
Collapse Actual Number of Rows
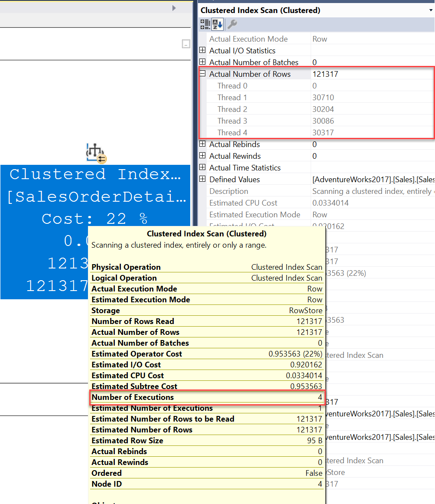coord(202,74)
